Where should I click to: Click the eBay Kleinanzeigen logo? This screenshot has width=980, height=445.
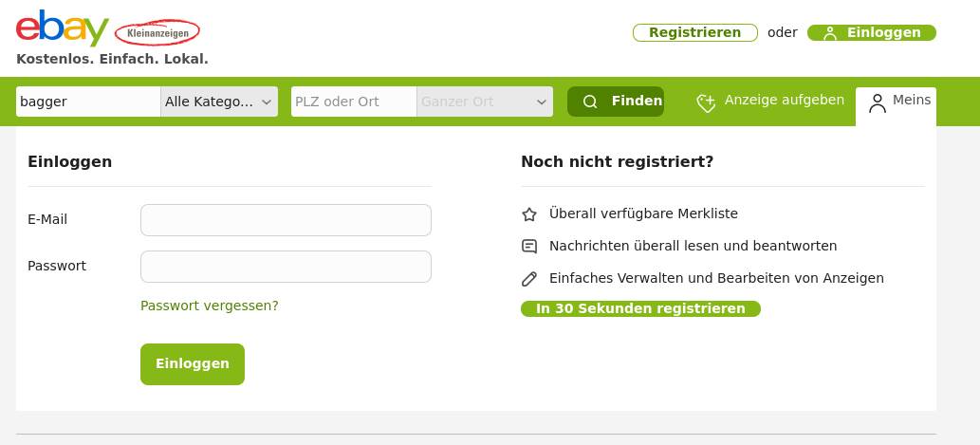107,31
